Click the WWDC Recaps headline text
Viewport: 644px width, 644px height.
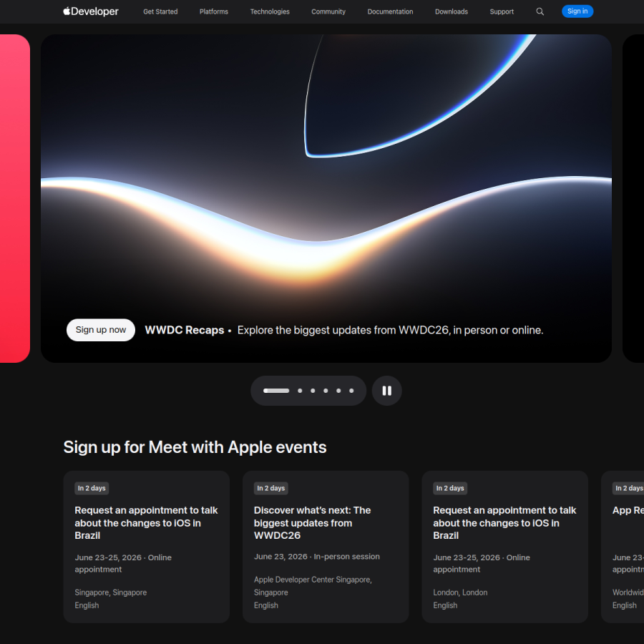pyautogui.click(x=185, y=330)
